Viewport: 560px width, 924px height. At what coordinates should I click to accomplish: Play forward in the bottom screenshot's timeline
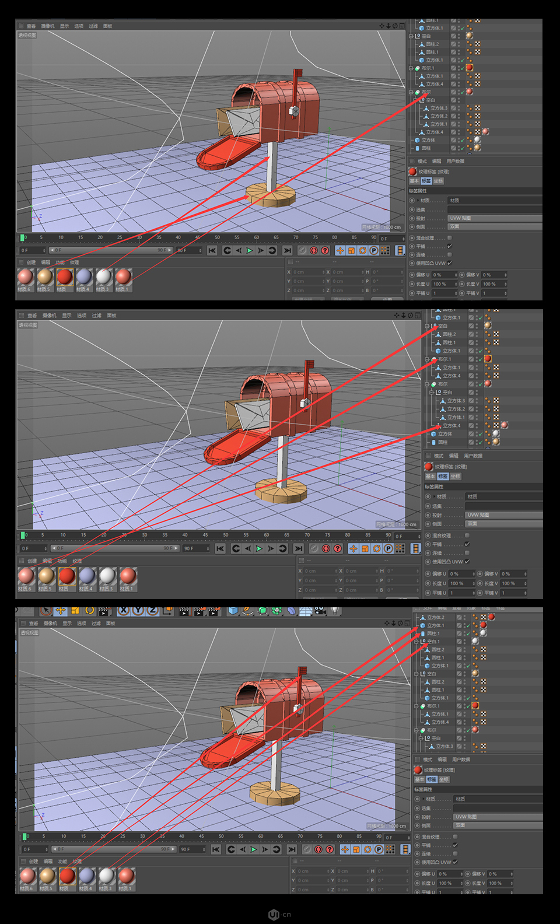(x=254, y=849)
